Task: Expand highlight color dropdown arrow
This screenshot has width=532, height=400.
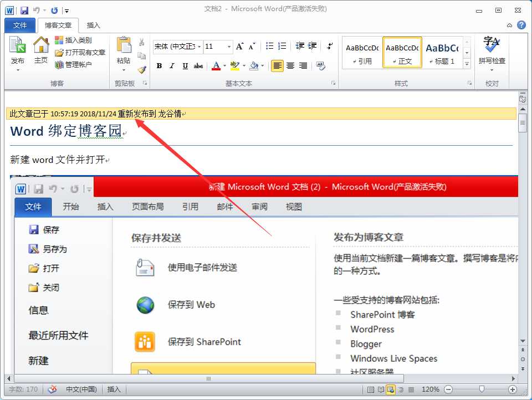Action: pyautogui.click(x=244, y=66)
